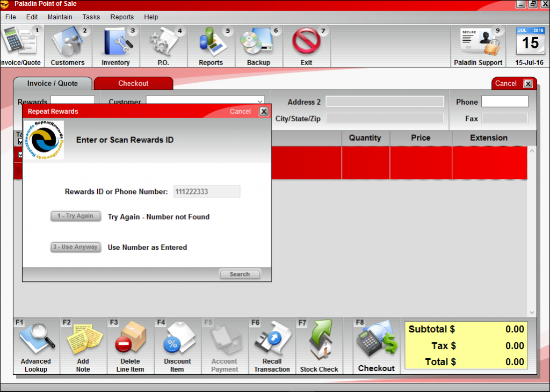Click the line items scroll up arrow

tap(532, 151)
